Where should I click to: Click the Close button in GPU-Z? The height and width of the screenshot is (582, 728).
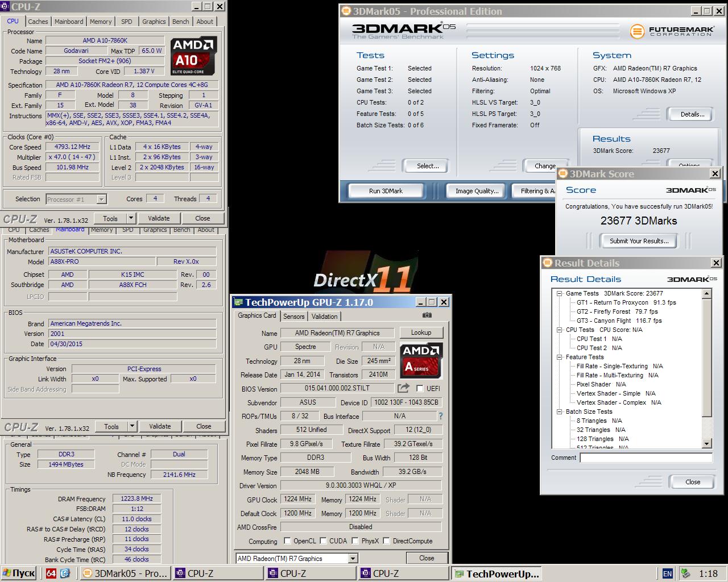[427, 558]
